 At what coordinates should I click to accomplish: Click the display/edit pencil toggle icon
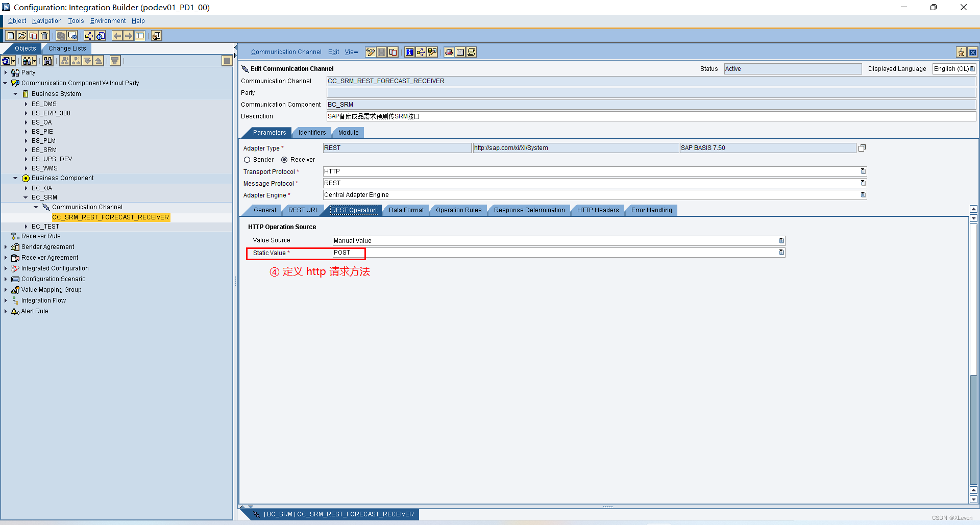370,52
